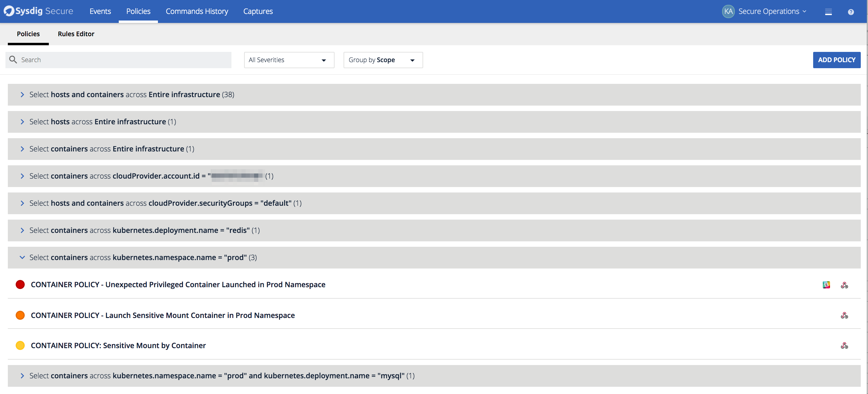Click the Slack icon on the Unexpected Privileged Container policy
This screenshot has width=868, height=394.
pyautogui.click(x=826, y=285)
